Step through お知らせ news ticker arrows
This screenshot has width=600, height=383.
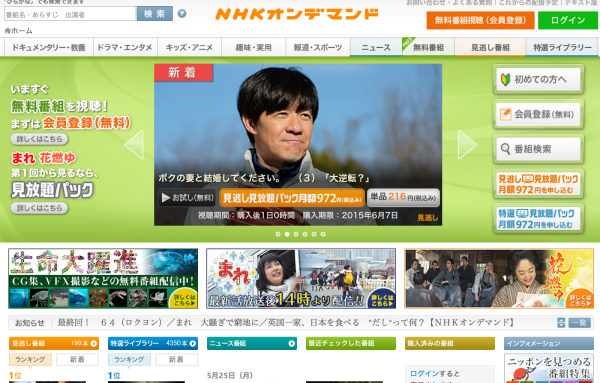561,323
